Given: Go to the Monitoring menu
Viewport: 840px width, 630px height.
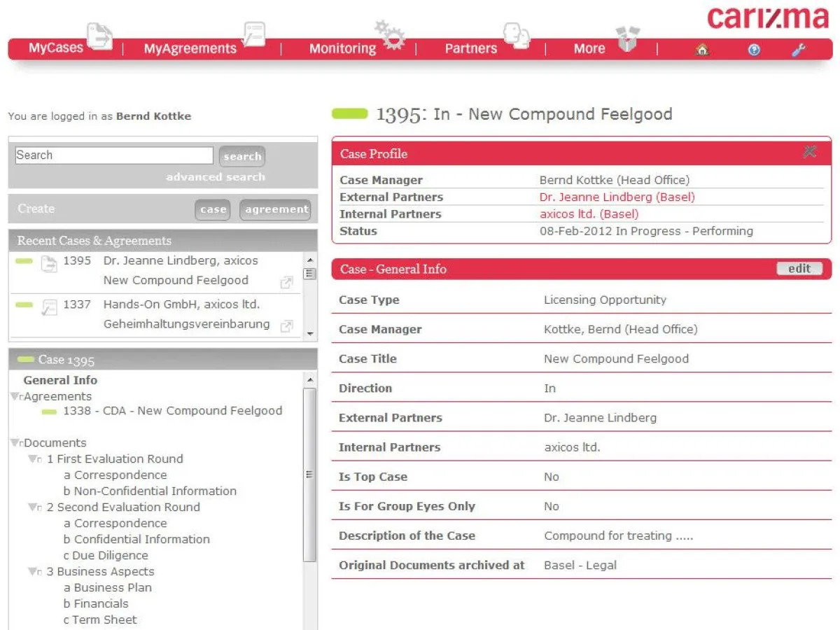Looking at the screenshot, I should [342, 48].
